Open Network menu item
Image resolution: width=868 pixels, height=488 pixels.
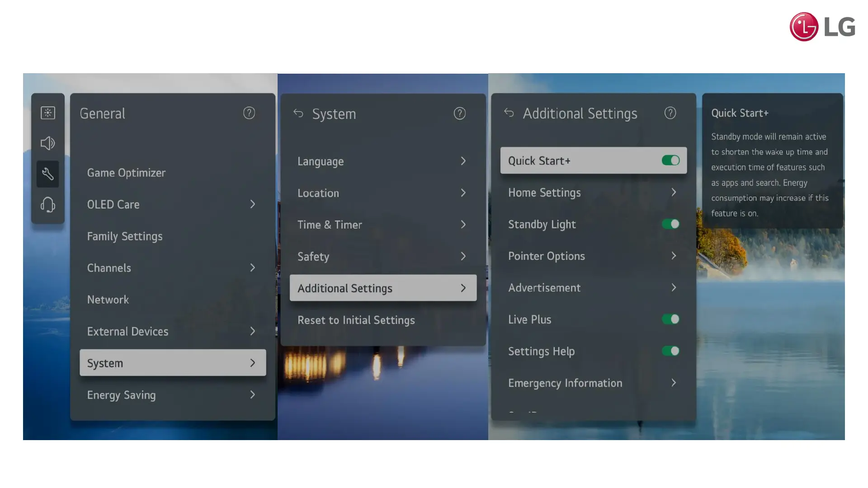click(108, 300)
